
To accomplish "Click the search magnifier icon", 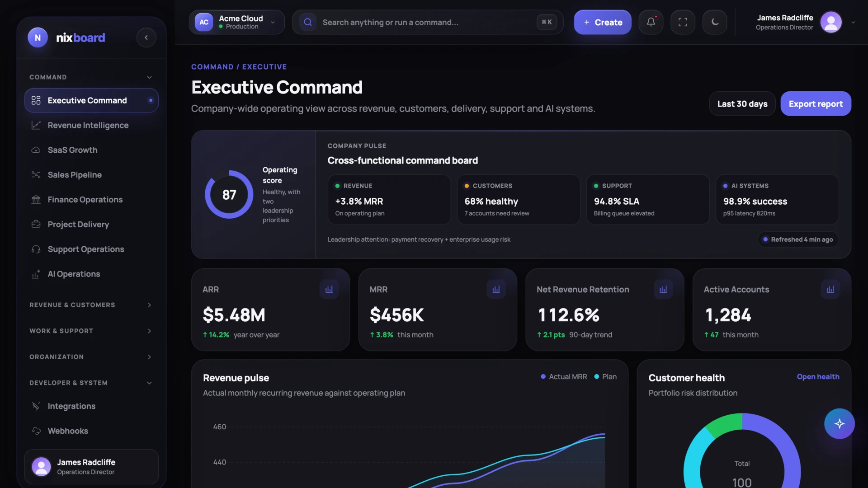I will [308, 22].
